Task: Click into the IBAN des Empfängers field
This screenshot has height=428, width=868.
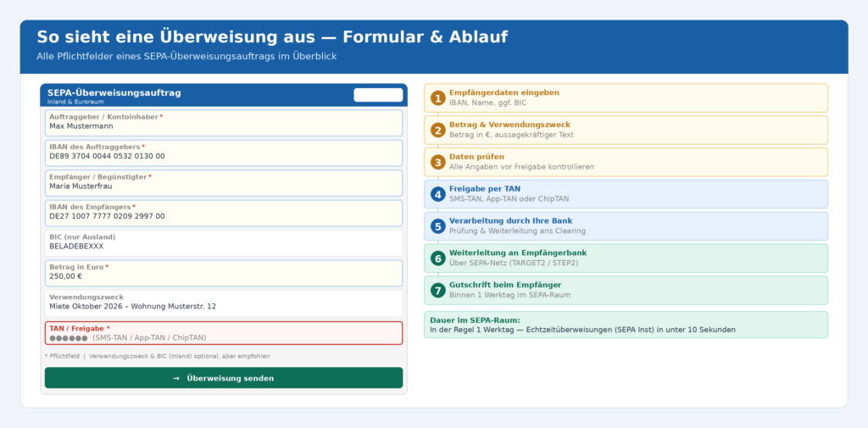Action: pyautogui.click(x=224, y=214)
